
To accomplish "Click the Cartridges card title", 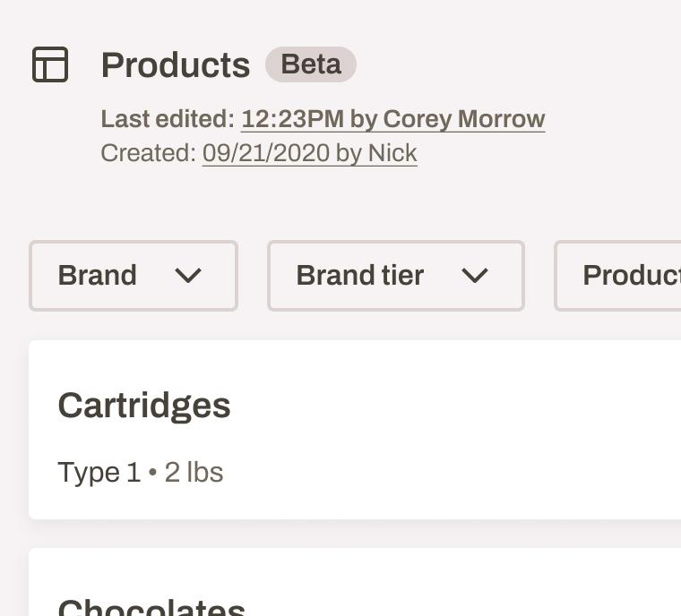I will point(144,406).
